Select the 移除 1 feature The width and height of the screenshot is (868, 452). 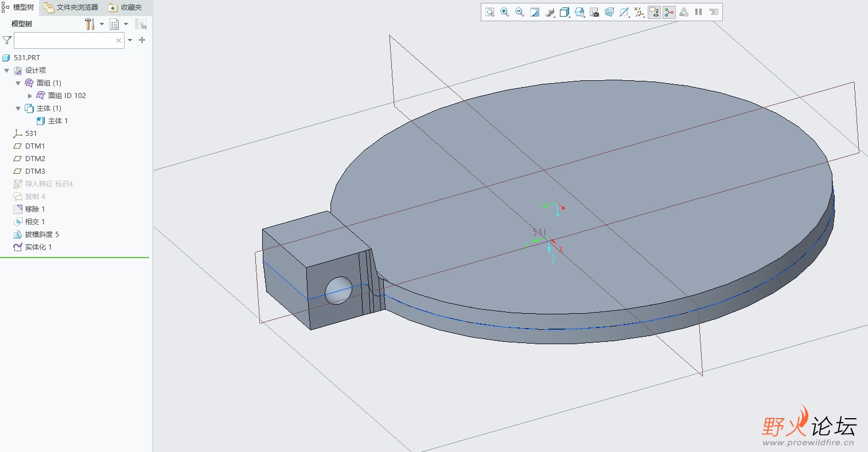[x=29, y=209]
